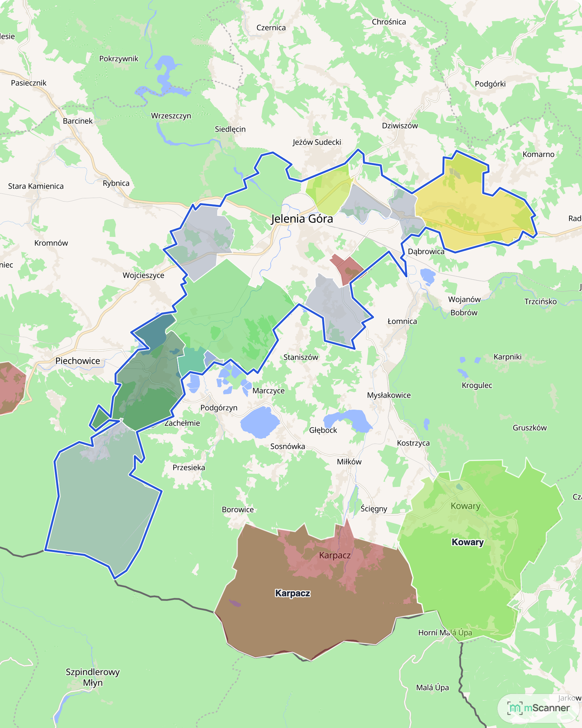Viewport: 582px width, 728px height.
Task: Click the Siedlęcin label
Action: point(230,129)
